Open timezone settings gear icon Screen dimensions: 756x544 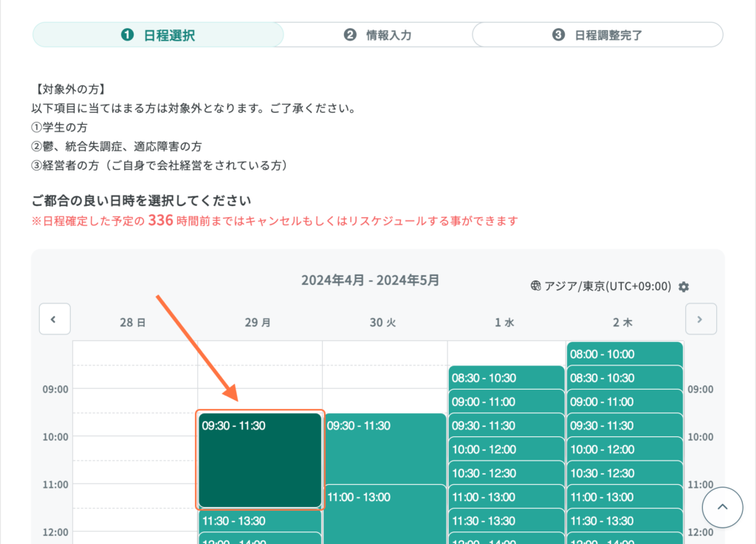(684, 286)
